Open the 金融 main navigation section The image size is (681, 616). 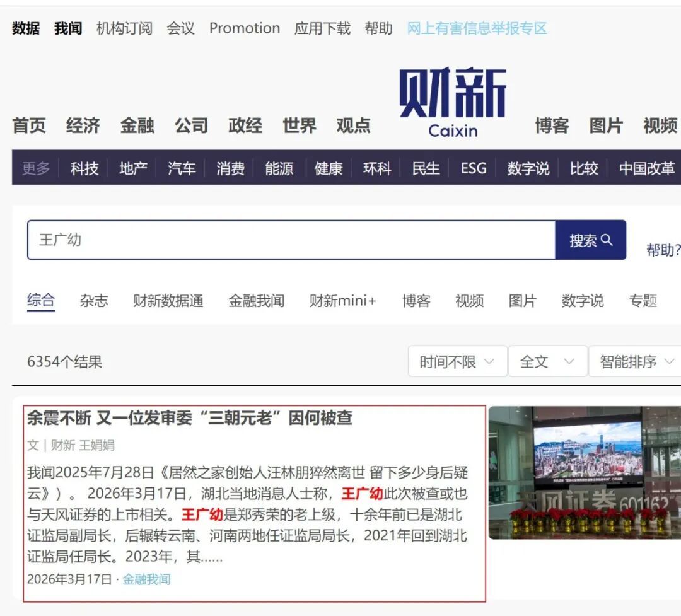point(137,125)
